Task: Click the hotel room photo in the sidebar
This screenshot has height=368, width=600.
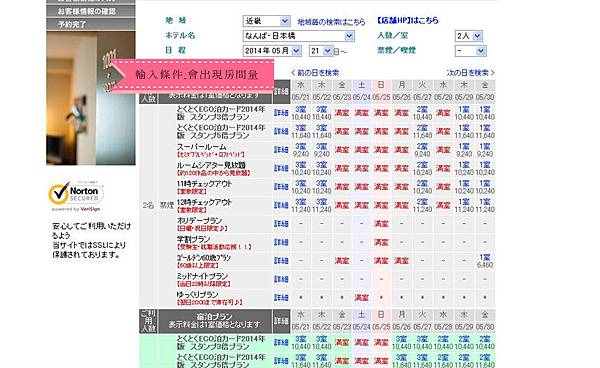Action: click(91, 98)
